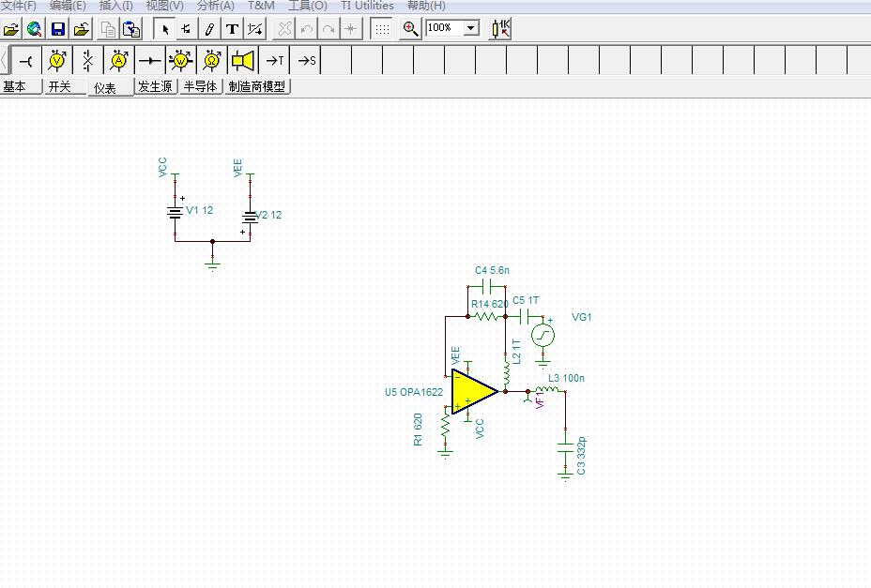871x588 pixels.
Task: Click the VG1 text label
Action: pyautogui.click(x=582, y=317)
